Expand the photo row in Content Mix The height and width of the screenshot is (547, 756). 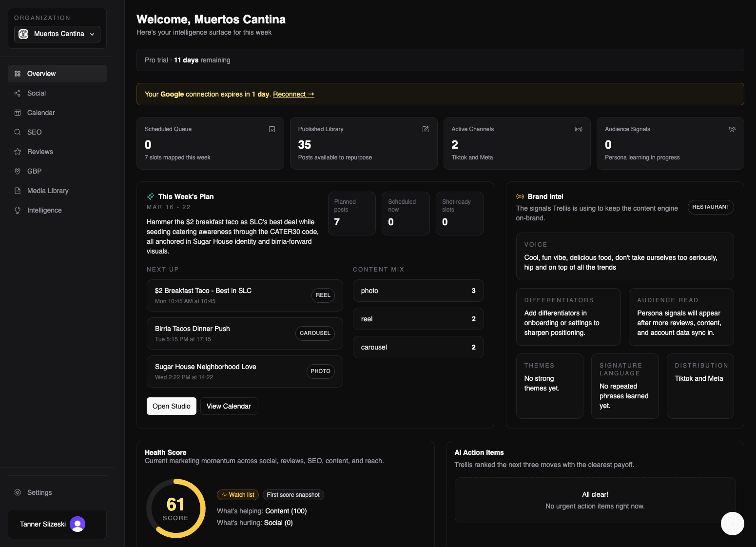pyautogui.click(x=418, y=291)
